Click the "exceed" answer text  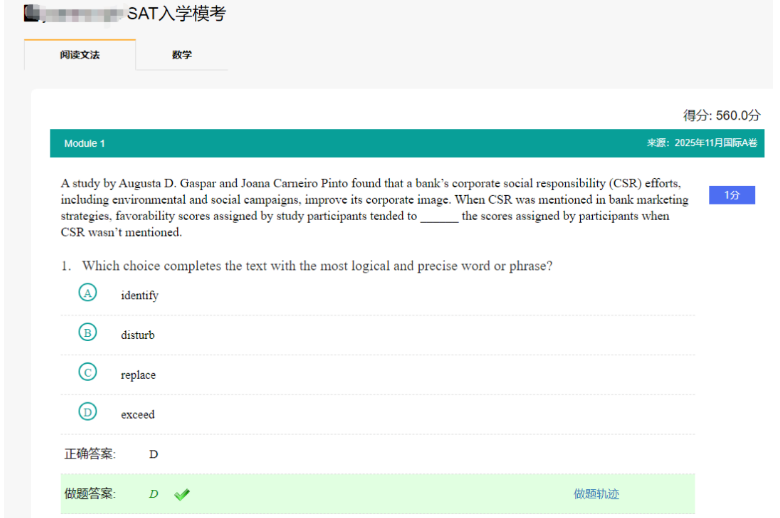click(138, 414)
